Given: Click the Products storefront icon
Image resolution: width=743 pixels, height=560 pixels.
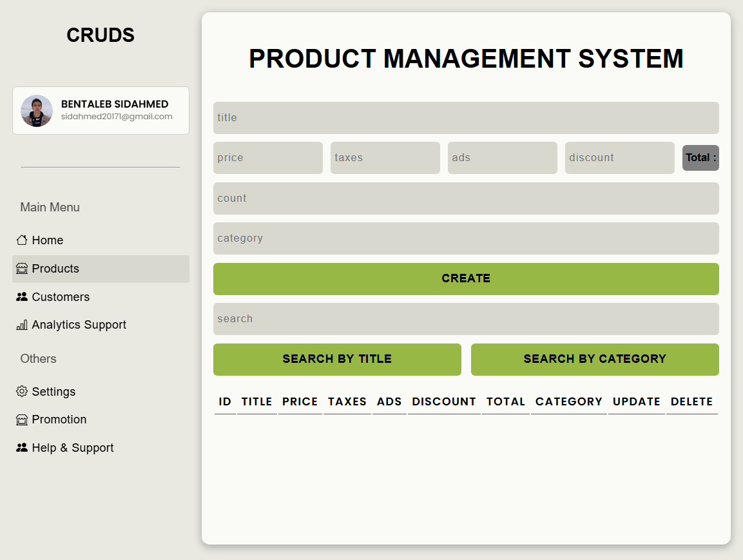Looking at the screenshot, I should pyautogui.click(x=21, y=268).
